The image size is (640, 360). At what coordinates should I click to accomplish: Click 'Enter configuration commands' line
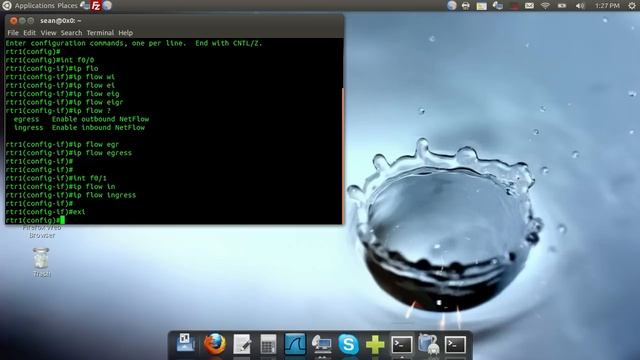click(134, 43)
